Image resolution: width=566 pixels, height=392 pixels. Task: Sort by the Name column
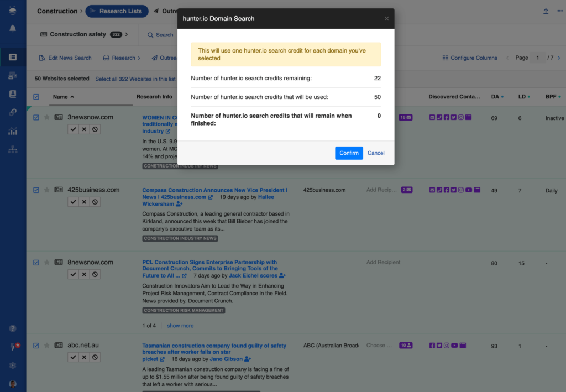click(63, 97)
